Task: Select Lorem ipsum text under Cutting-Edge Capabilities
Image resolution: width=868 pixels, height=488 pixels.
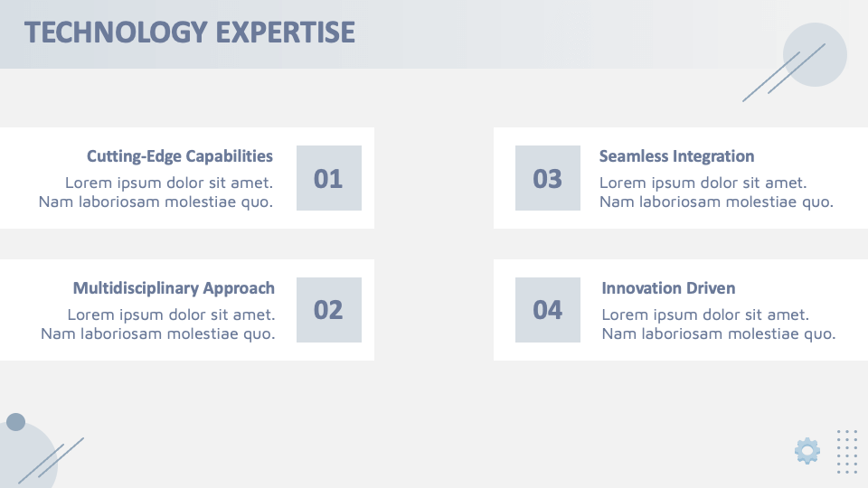Action: pyautogui.click(x=156, y=192)
